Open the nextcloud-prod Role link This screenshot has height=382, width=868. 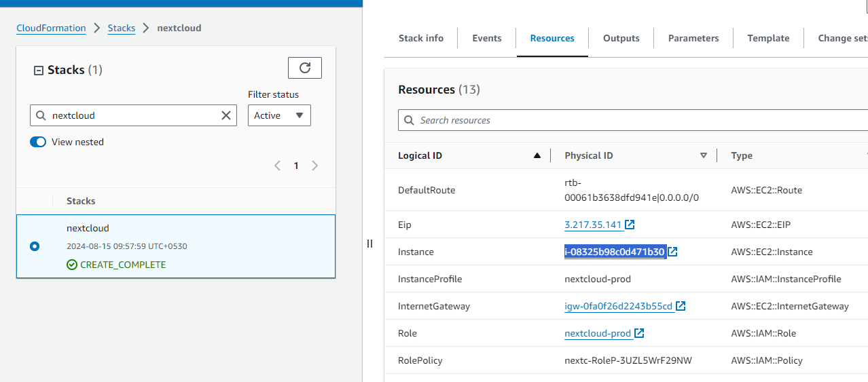(x=598, y=333)
